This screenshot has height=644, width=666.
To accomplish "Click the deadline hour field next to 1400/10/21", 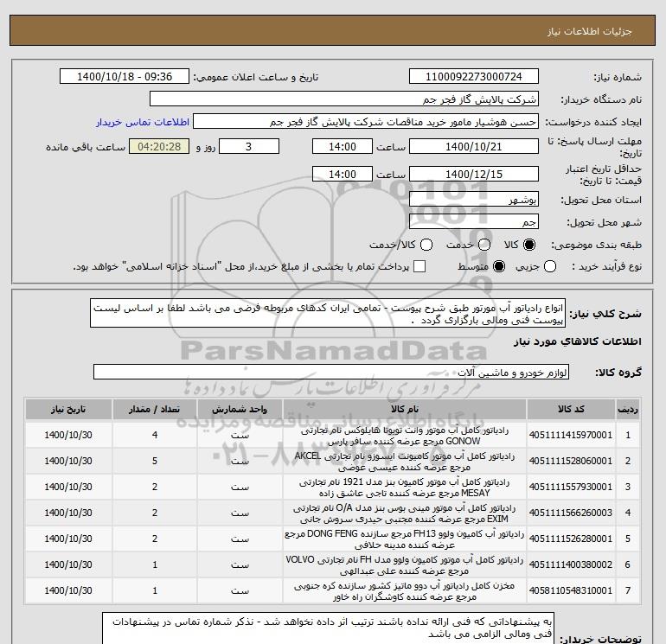I will point(343,146).
